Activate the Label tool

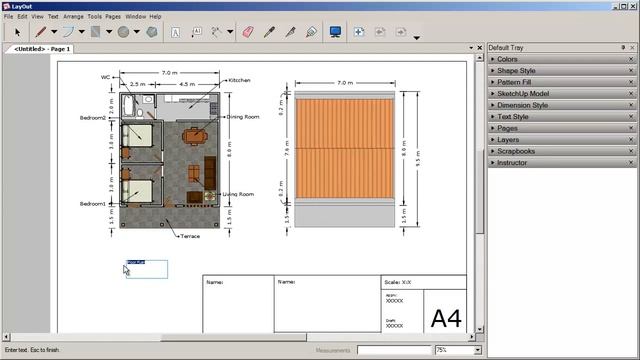point(196,32)
